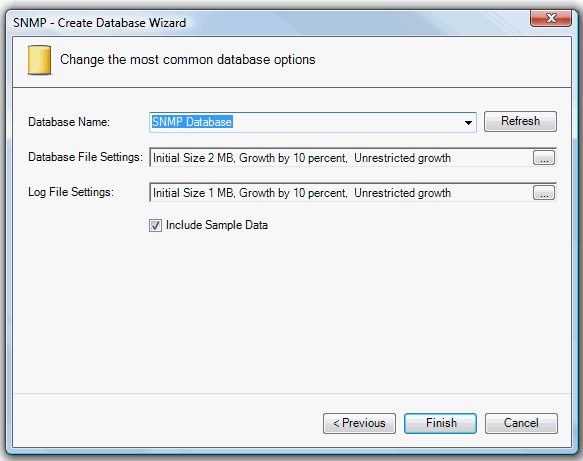Refresh the database name list
The width and height of the screenshot is (583, 461).
[x=520, y=121]
